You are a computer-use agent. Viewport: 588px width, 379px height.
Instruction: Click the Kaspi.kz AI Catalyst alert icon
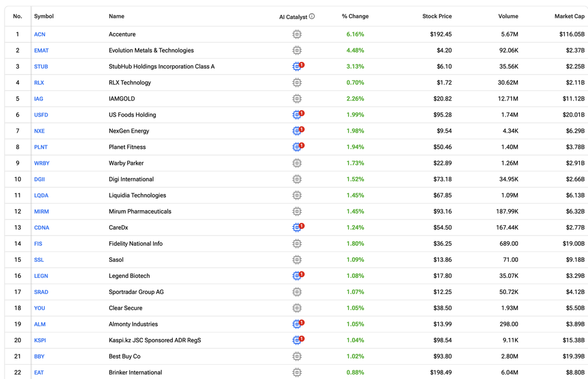pyautogui.click(x=298, y=340)
